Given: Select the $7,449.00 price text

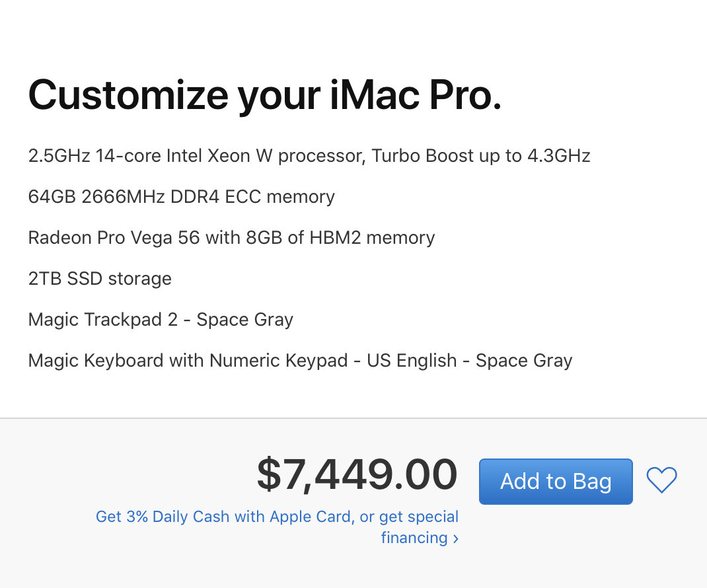Looking at the screenshot, I should [357, 474].
